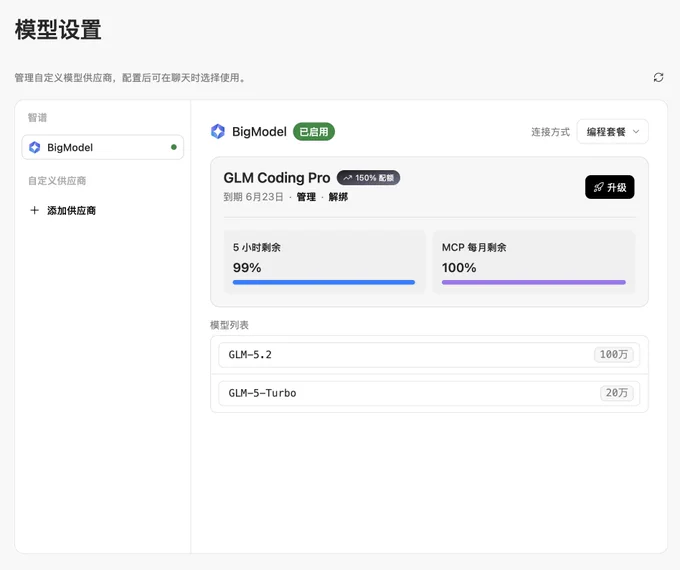The height and width of the screenshot is (570, 680).
Task: Click the 智谱 section label
Action: coord(37,118)
